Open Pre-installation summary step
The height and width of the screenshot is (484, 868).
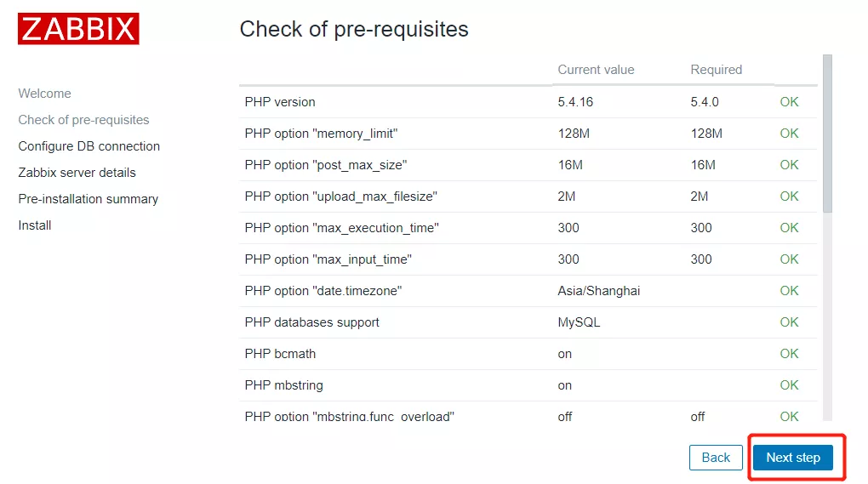pyautogui.click(x=88, y=199)
